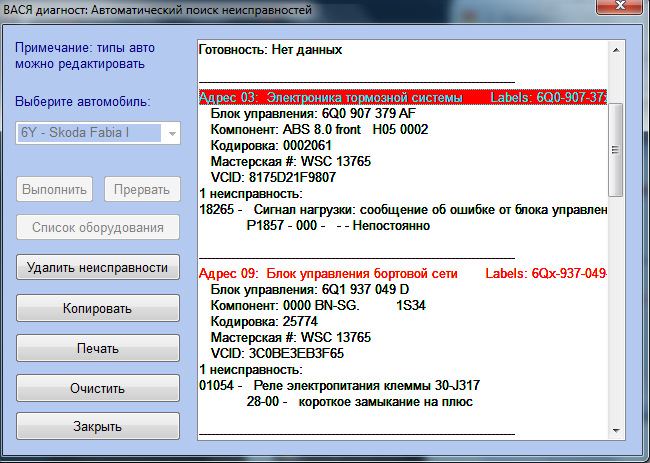650x463 pixels.
Task: Click the Выполнить button
Action: [54, 189]
